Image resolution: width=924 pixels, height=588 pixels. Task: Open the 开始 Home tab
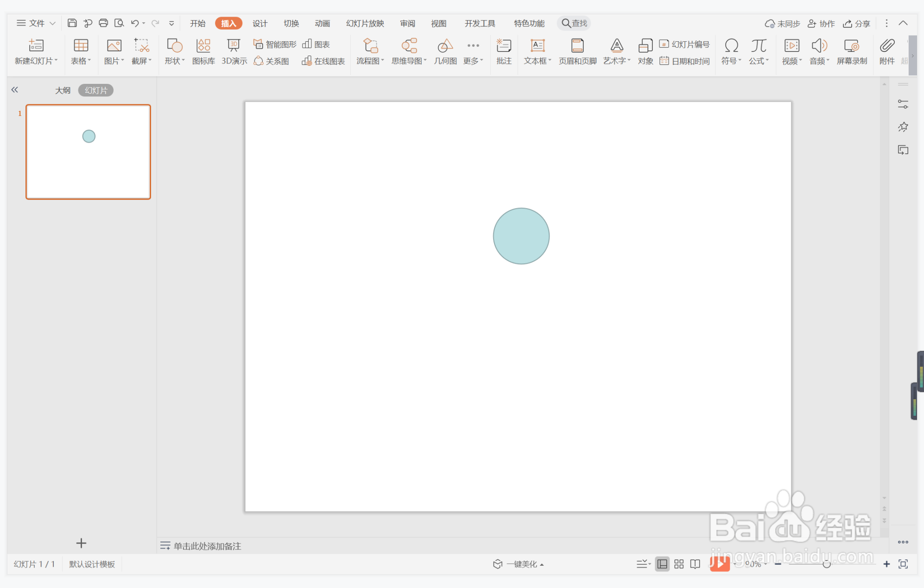click(x=198, y=23)
